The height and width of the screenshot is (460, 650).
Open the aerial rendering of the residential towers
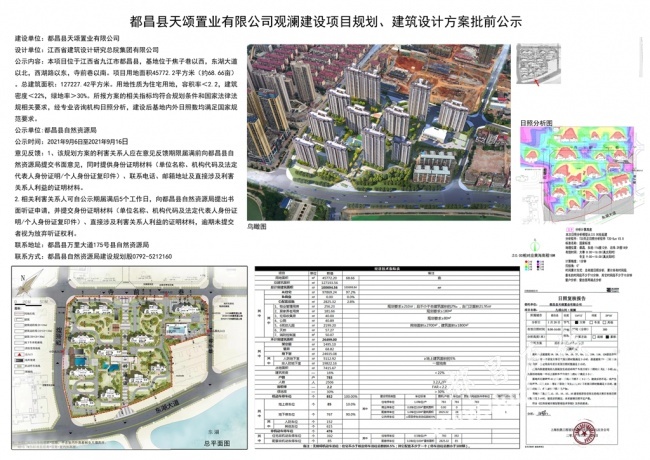click(379, 132)
